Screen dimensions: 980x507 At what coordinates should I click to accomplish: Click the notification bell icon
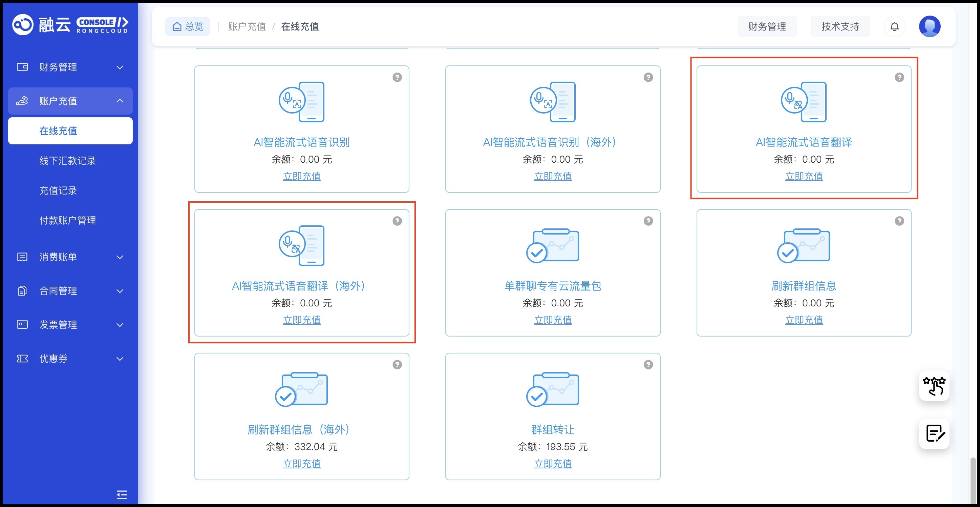coord(894,27)
